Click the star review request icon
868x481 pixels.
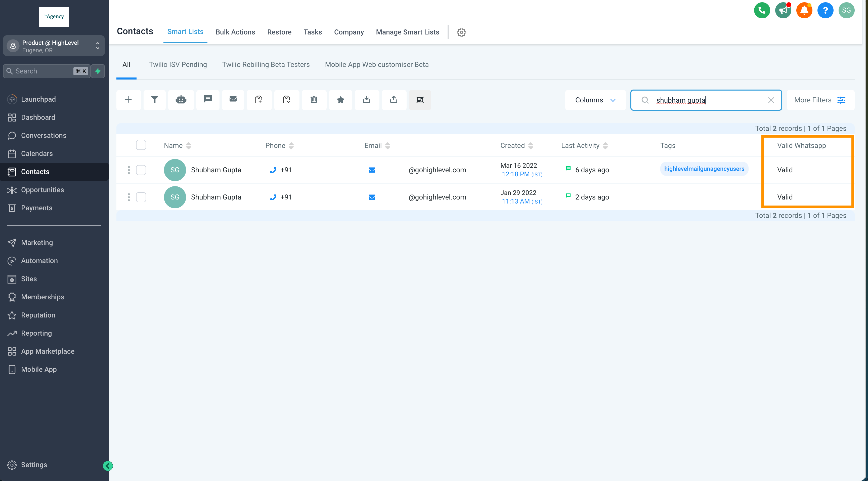coord(340,100)
